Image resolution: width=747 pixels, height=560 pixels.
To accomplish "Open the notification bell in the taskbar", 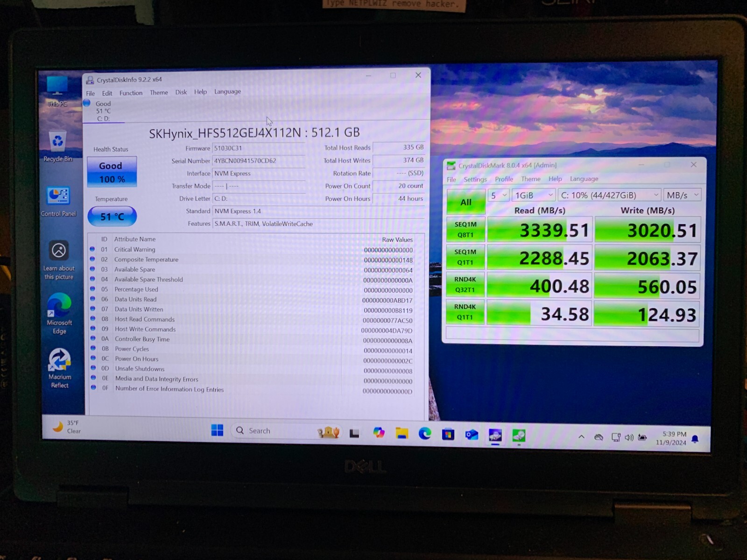I will pos(695,439).
